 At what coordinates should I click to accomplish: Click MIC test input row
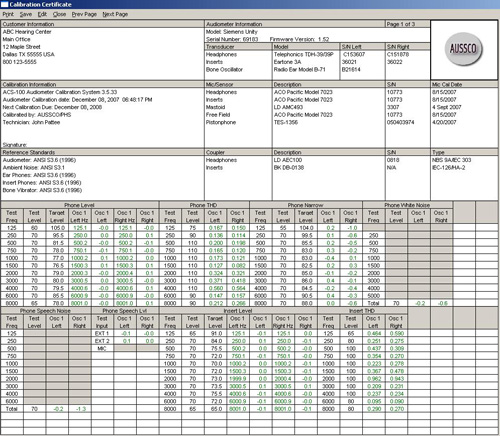[x=102, y=348]
